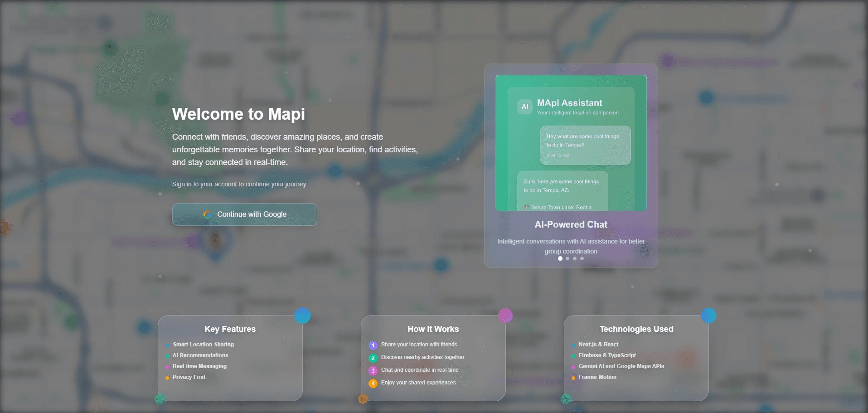Select the green step 2 number badge
The image size is (868, 413).
[373, 358]
